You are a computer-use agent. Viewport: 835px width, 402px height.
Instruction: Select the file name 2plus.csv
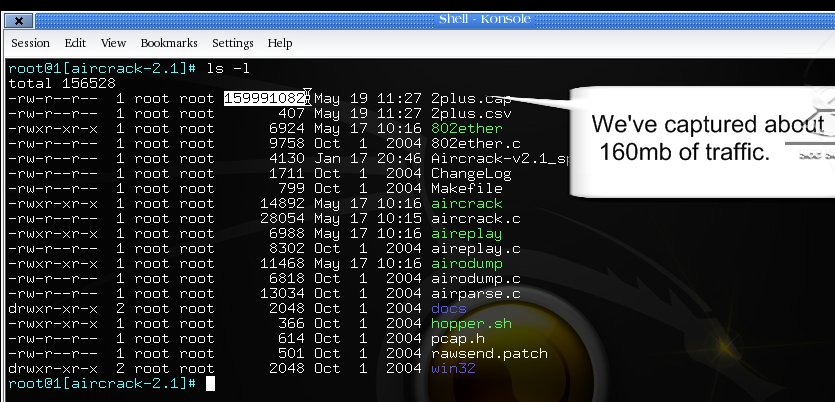471,113
